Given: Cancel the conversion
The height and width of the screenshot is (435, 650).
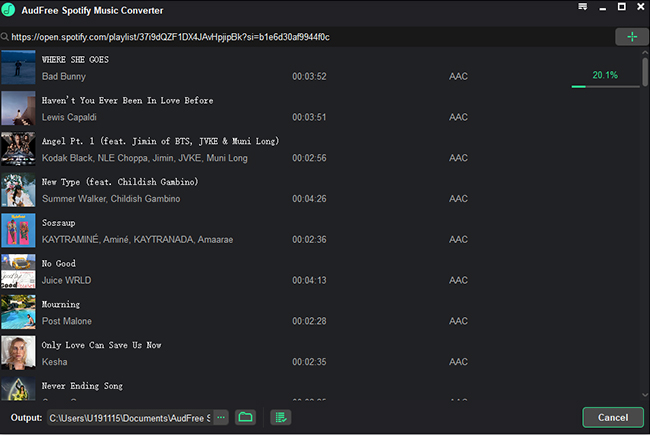Looking at the screenshot, I should click(x=613, y=417).
